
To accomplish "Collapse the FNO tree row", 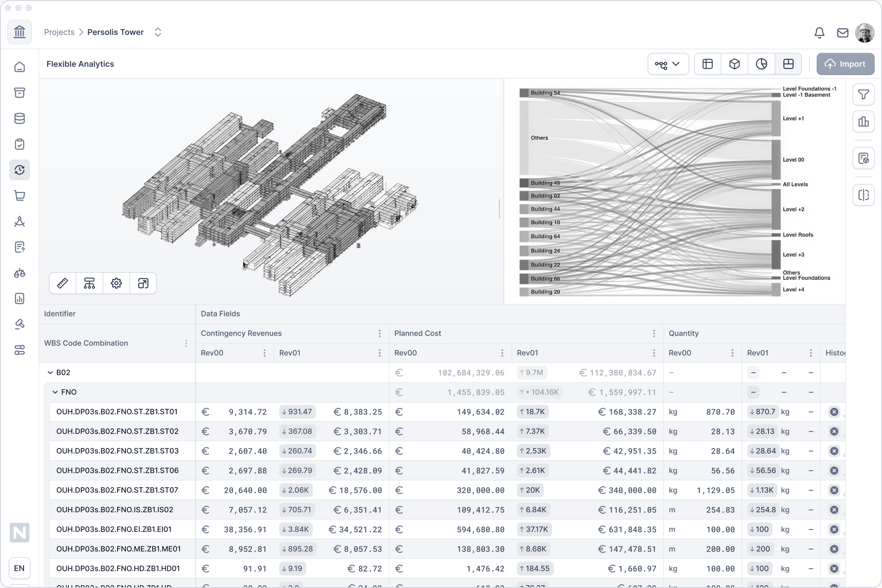I will tap(55, 392).
